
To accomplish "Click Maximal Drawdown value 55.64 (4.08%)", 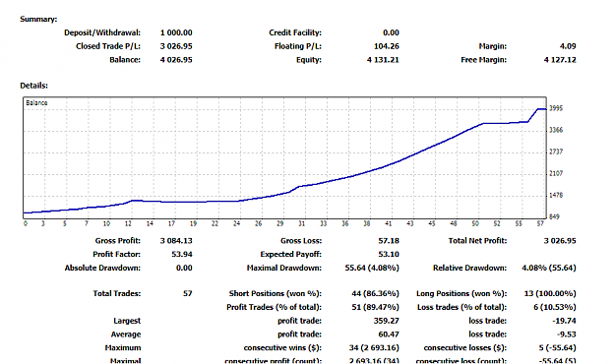I will point(372,268).
